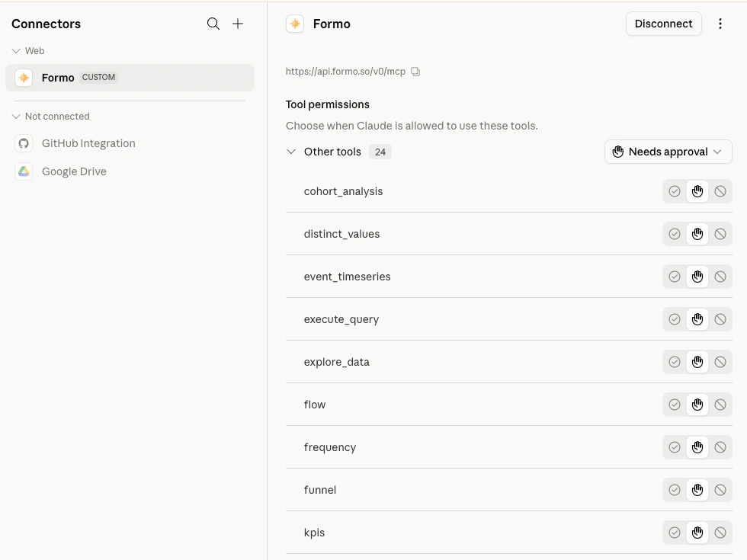This screenshot has height=560, width=747.
Task: Collapse the Web connectors section
Action: (27, 51)
